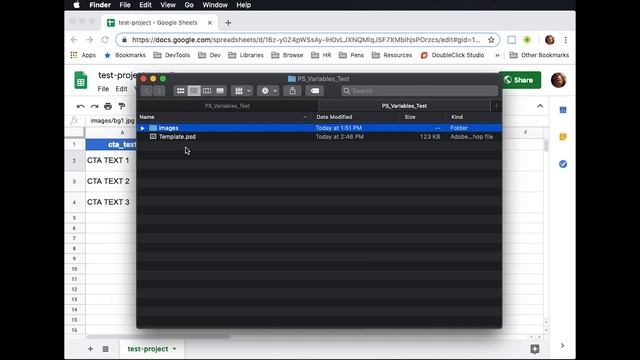Add a new sheet with plus icon

[x=90, y=349]
